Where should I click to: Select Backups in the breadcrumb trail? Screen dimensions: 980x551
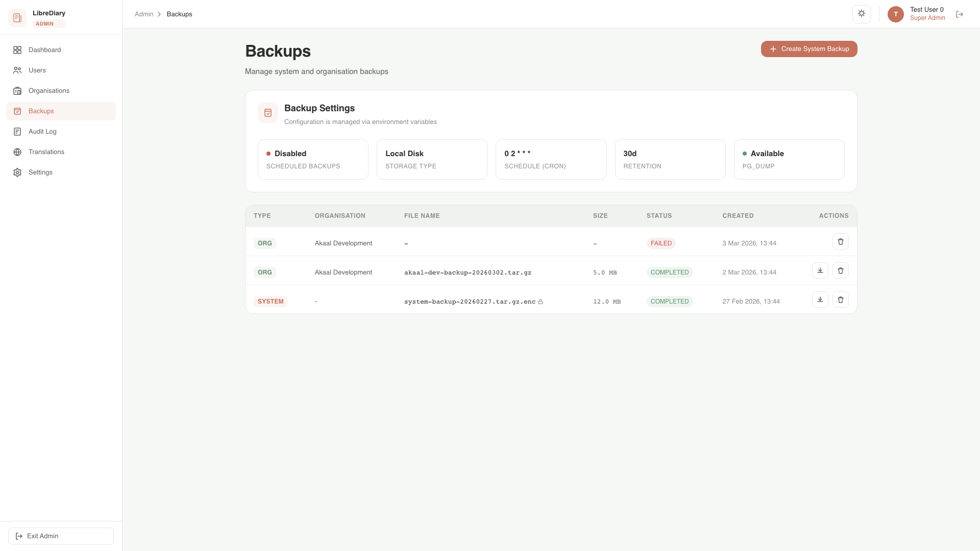pyautogui.click(x=179, y=14)
